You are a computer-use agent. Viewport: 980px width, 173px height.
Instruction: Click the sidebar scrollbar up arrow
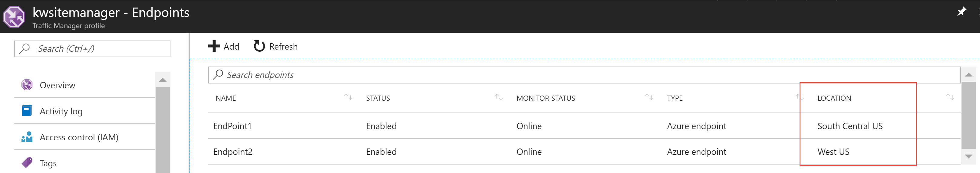point(163,80)
